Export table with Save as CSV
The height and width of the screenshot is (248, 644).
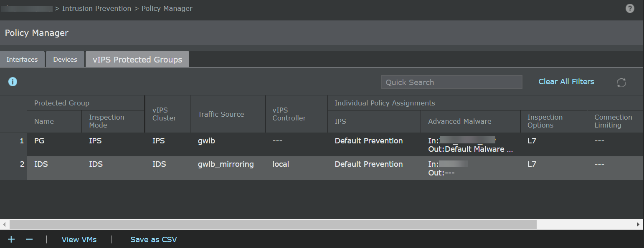pyautogui.click(x=154, y=239)
